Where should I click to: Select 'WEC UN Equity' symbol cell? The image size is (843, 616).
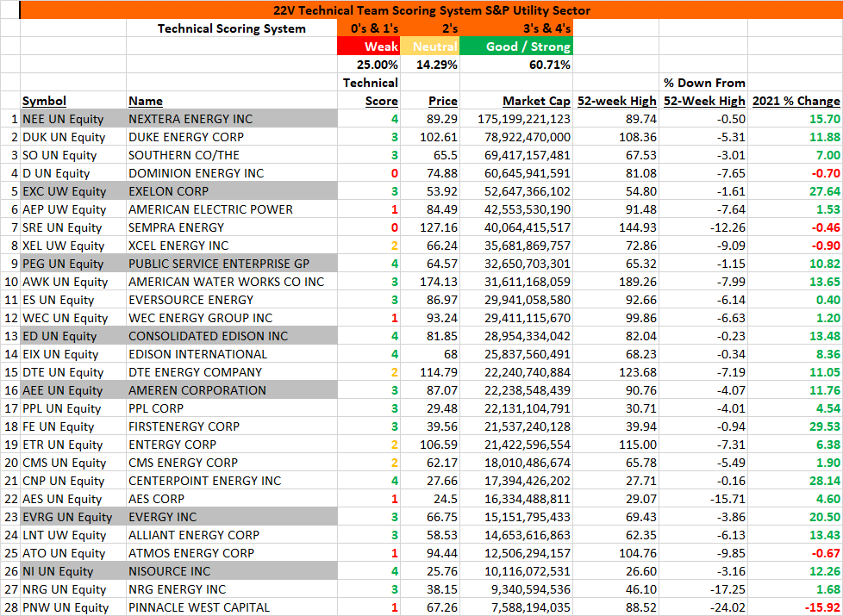click(73, 318)
